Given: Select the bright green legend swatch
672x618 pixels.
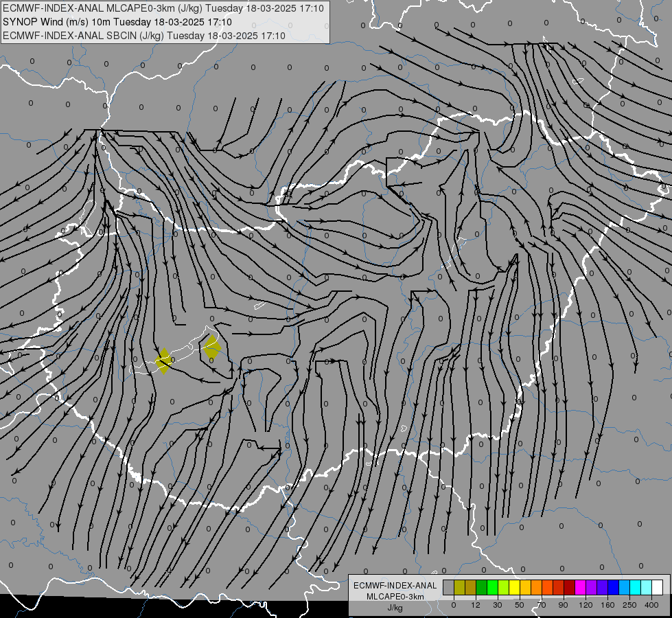Looking at the screenshot, I should (492, 587).
